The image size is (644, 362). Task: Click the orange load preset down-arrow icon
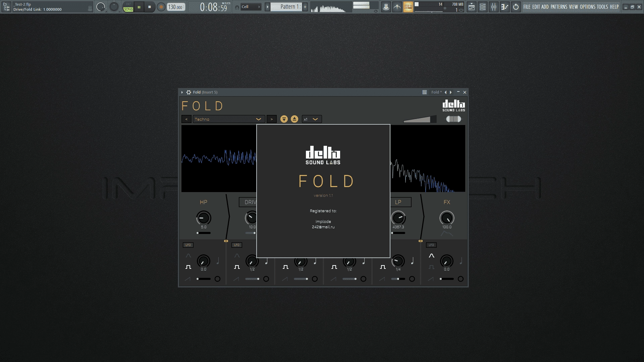point(284,119)
